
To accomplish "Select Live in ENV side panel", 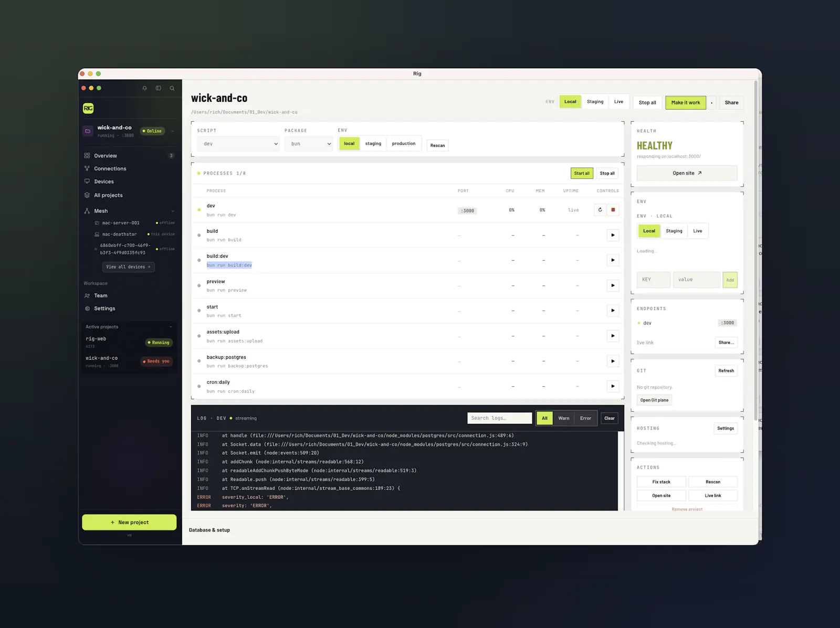I will (x=697, y=231).
